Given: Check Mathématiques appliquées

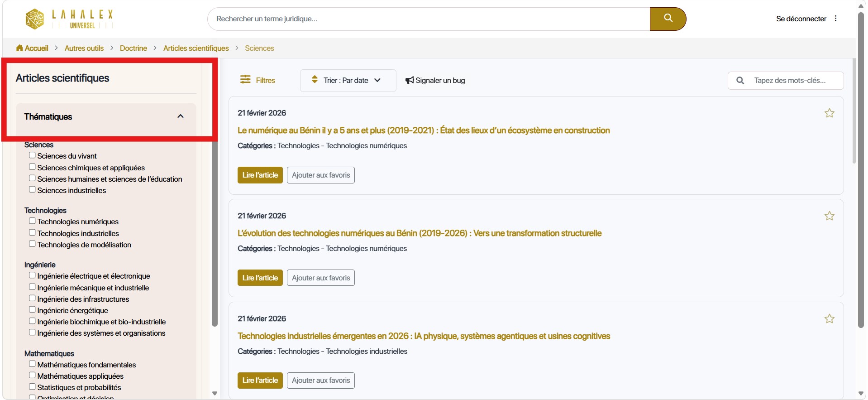Looking at the screenshot, I should pyautogui.click(x=32, y=376).
